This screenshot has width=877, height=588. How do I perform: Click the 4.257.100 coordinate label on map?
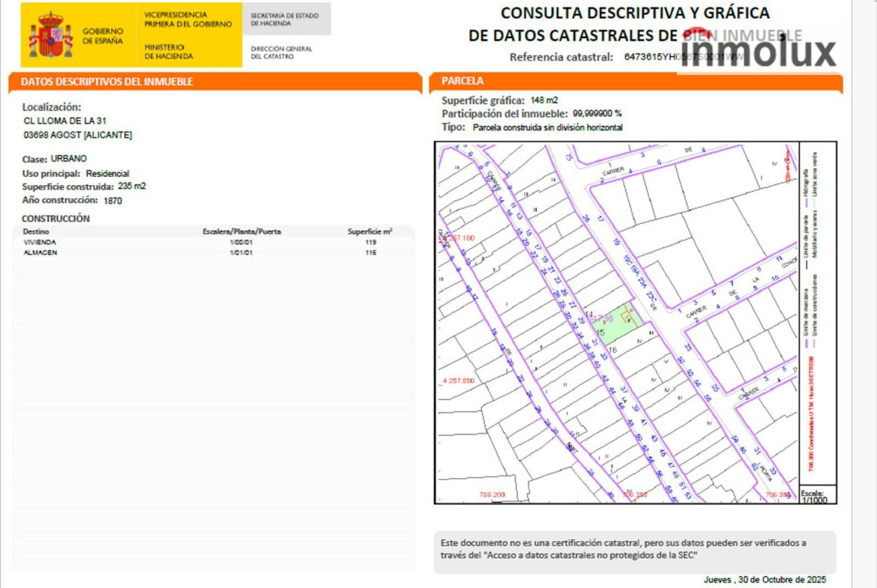click(457, 237)
